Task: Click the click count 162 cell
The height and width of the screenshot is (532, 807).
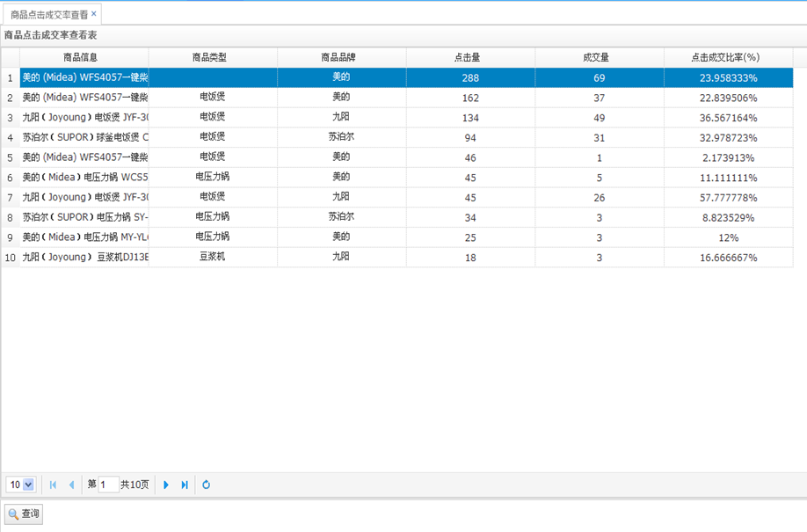Action: 471,98
